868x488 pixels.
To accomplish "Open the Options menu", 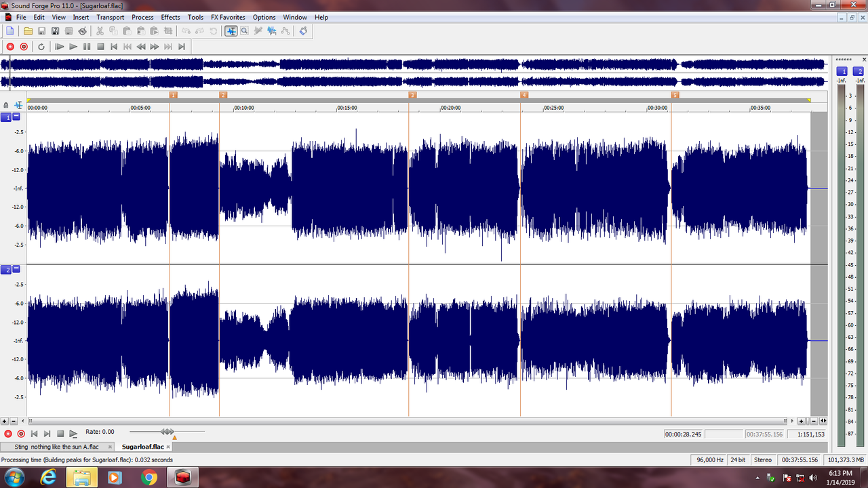I will [x=264, y=17].
